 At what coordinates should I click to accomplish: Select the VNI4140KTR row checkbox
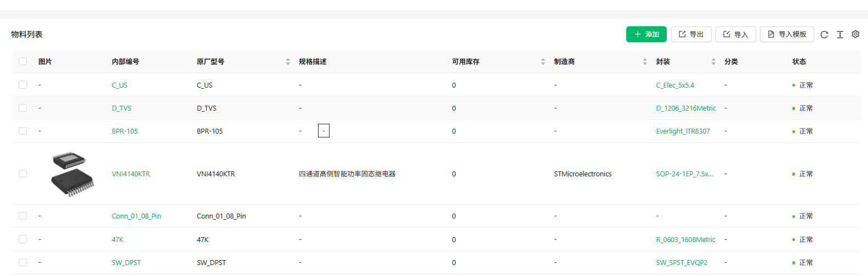(22, 174)
